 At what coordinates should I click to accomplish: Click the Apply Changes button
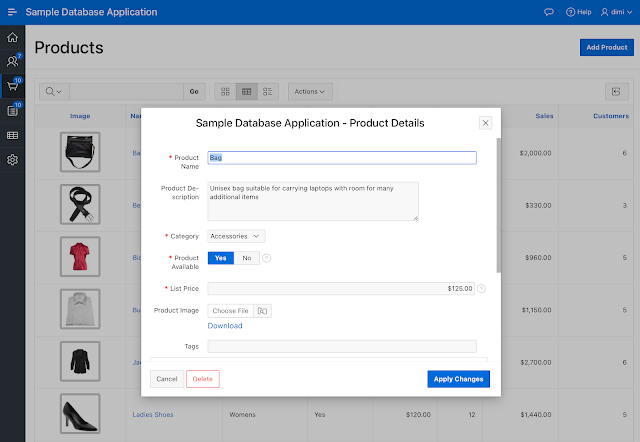click(459, 379)
